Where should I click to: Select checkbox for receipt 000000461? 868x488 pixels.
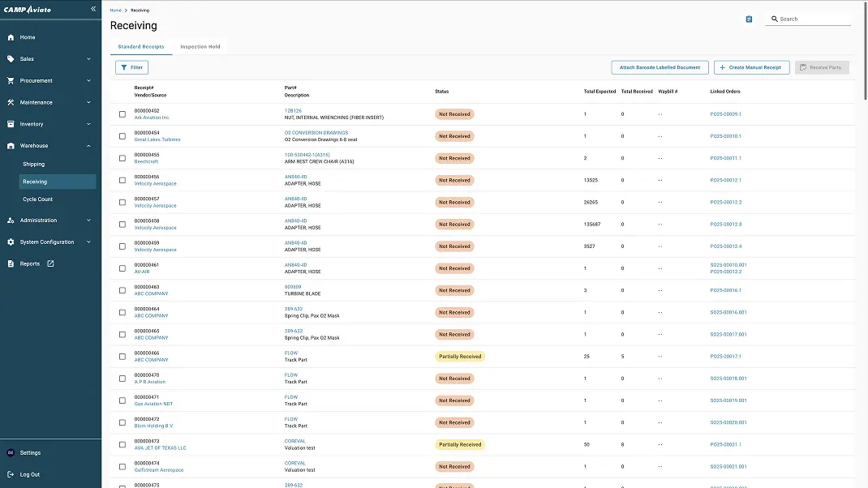(x=122, y=268)
